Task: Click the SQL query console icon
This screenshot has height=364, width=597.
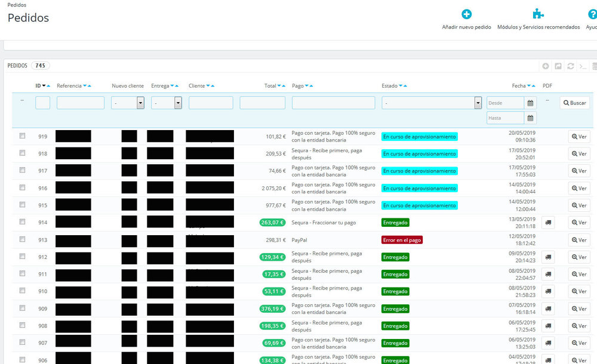Action: 583,66
